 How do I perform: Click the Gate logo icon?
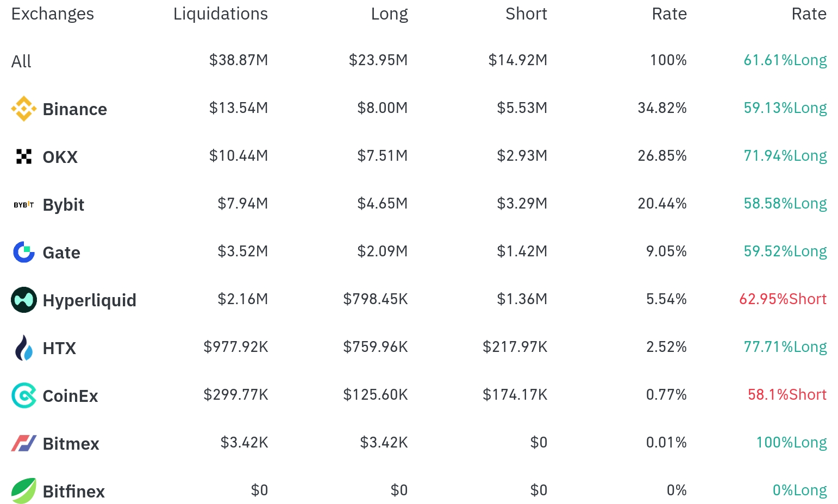pyautogui.click(x=24, y=252)
